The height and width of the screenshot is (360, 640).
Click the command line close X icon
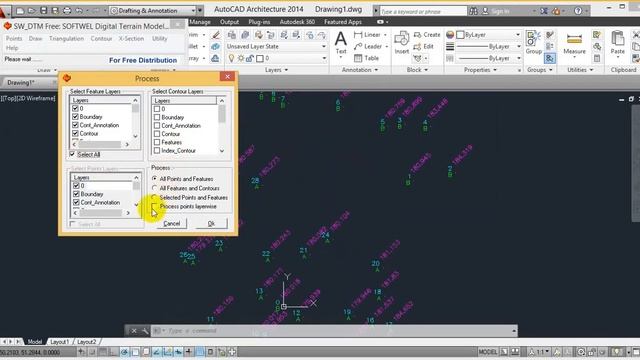[x=134, y=331]
